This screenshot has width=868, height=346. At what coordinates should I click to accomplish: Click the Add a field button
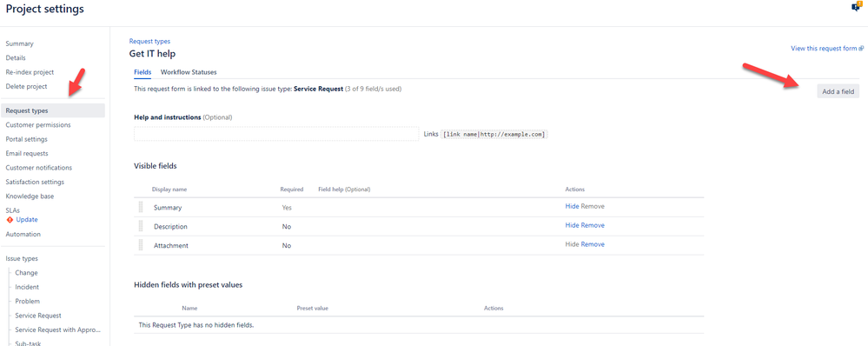point(838,92)
